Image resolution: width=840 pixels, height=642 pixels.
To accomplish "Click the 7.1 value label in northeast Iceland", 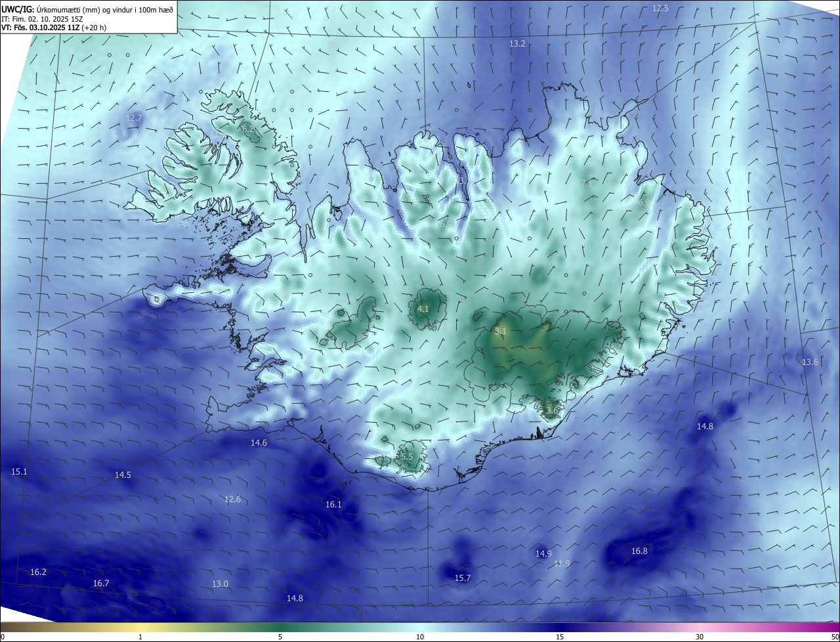I will 586,184.
